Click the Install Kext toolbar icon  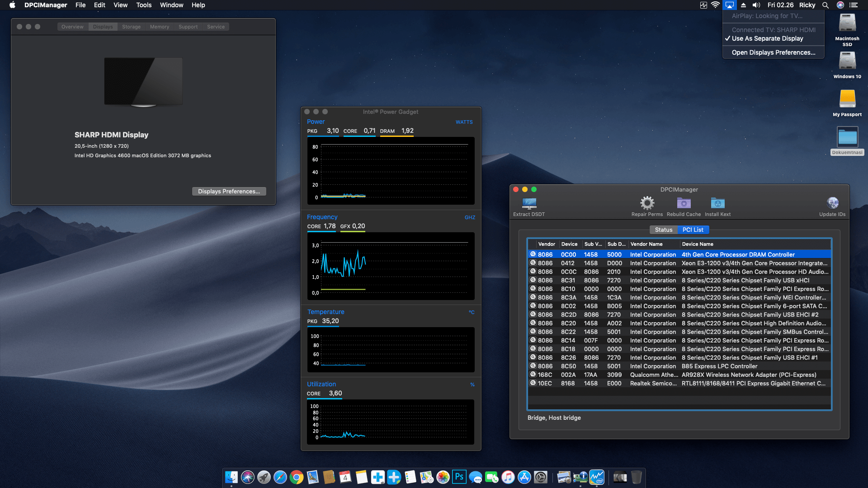717,203
